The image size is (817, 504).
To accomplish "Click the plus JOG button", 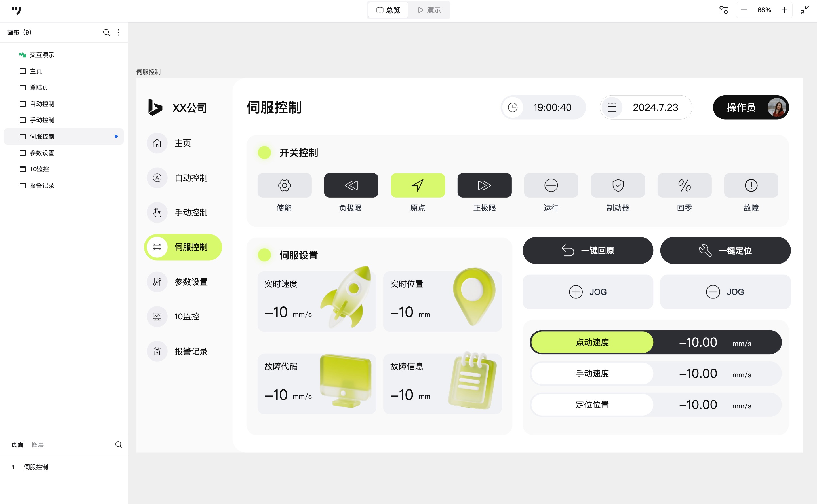I will click(x=588, y=292).
